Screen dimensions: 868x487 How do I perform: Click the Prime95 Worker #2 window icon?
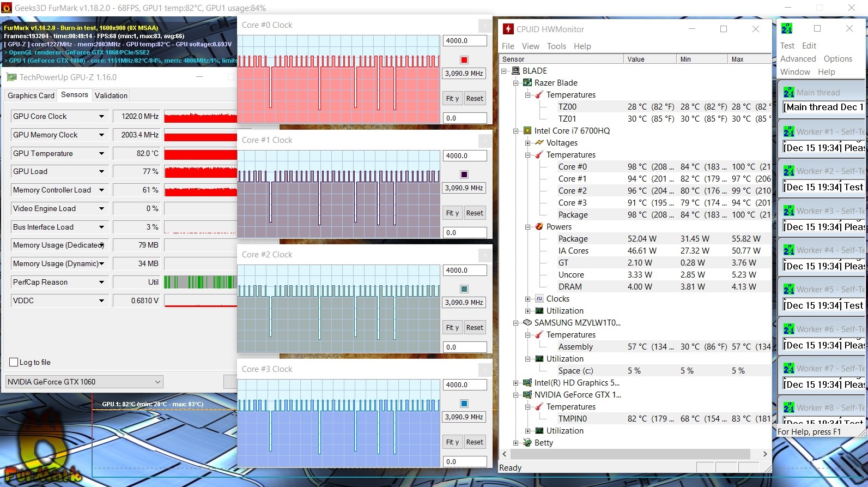[x=788, y=171]
